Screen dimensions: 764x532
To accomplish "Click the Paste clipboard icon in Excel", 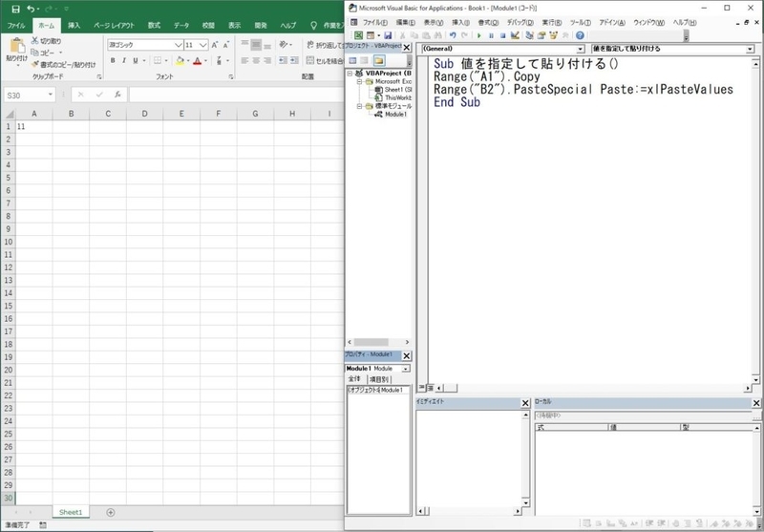I will pyautogui.click(x=17, y=45).
